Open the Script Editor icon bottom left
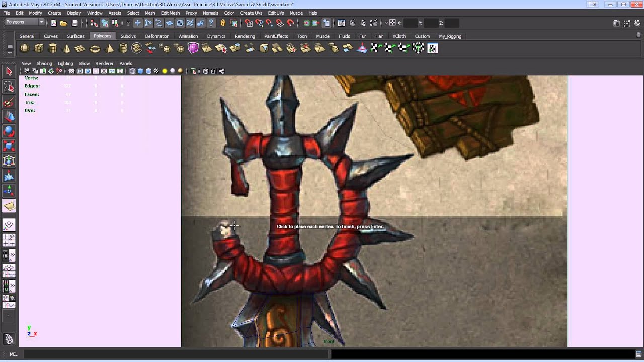This screenshot has width=644, height=362. click(x=638, y=354)
